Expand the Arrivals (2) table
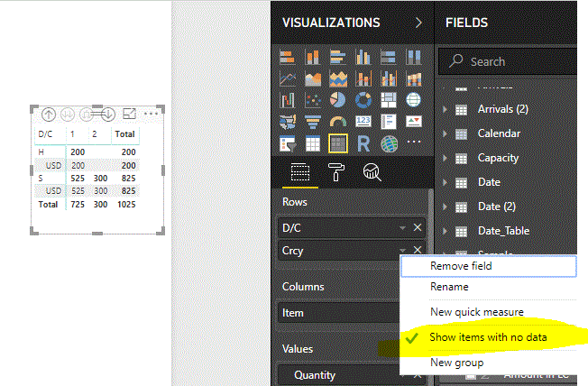 pyautogui.click(x=445, y=109)
